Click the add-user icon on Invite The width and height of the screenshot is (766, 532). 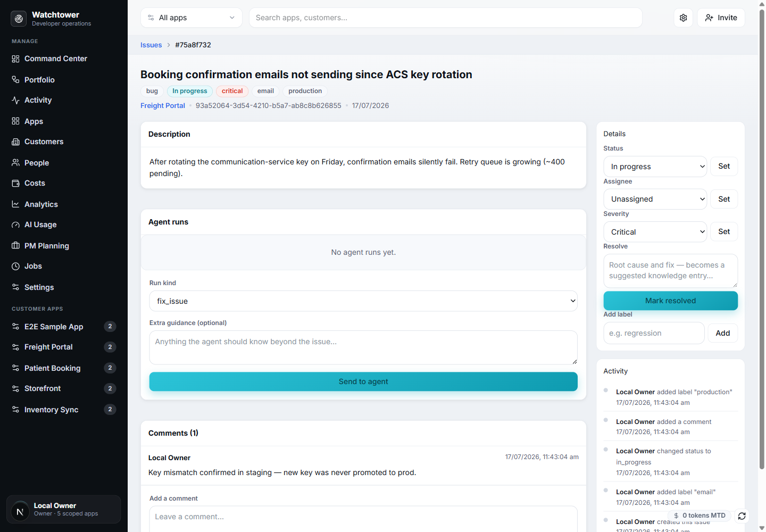tap(709, 18)
